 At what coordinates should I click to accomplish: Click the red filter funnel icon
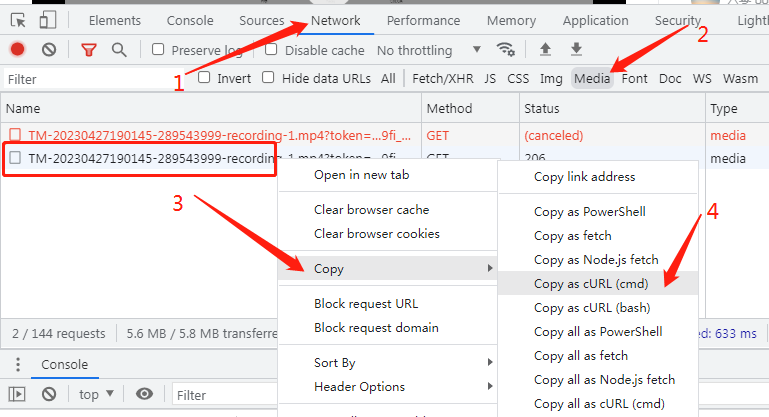(x=89, y=50)
